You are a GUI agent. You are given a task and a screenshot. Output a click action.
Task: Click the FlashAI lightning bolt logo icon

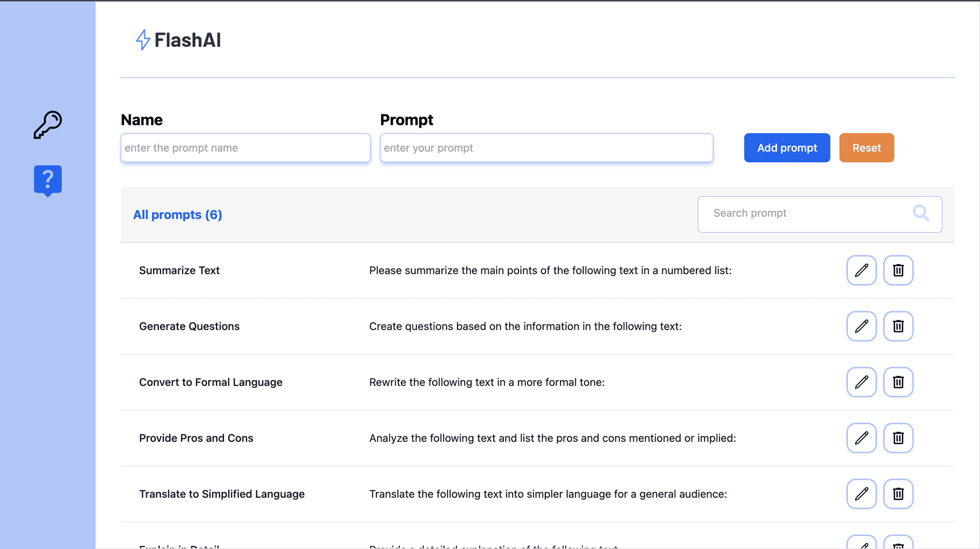tap(143, 40)
